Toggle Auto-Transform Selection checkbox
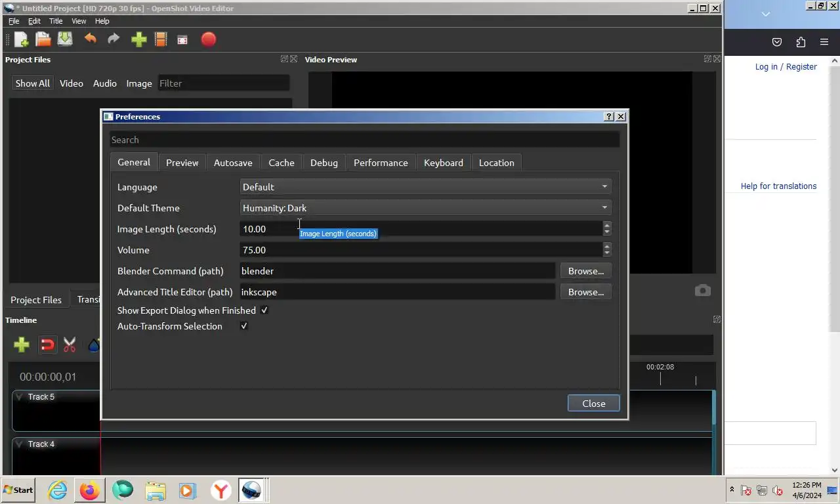This screenshot has width=840, height=504. [x=244, y=326]
